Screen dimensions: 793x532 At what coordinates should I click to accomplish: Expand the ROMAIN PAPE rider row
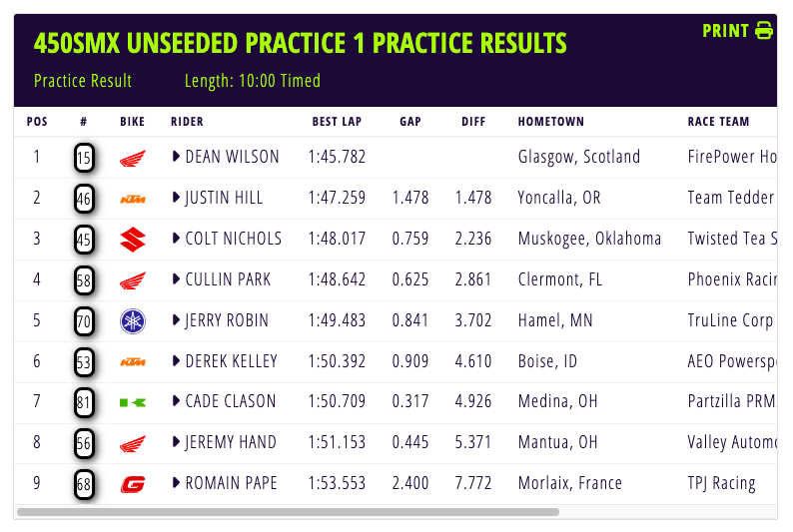point(176,482)
